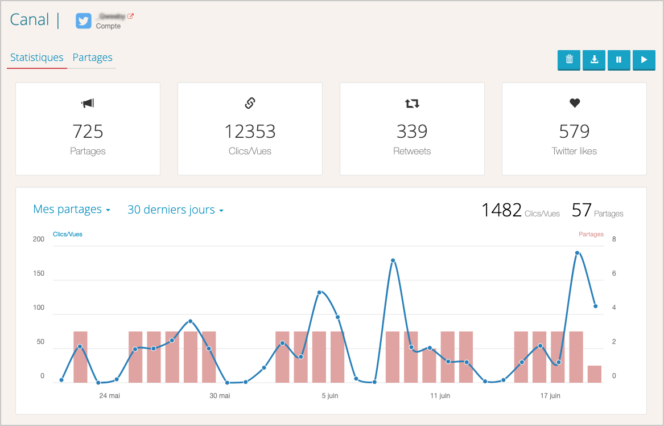
Task: Switch to the Statistiques tab
Action: 37,58
